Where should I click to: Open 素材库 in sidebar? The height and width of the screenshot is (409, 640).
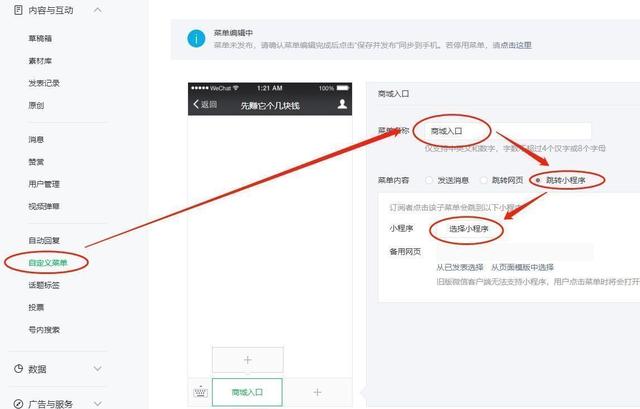point(40,61)
